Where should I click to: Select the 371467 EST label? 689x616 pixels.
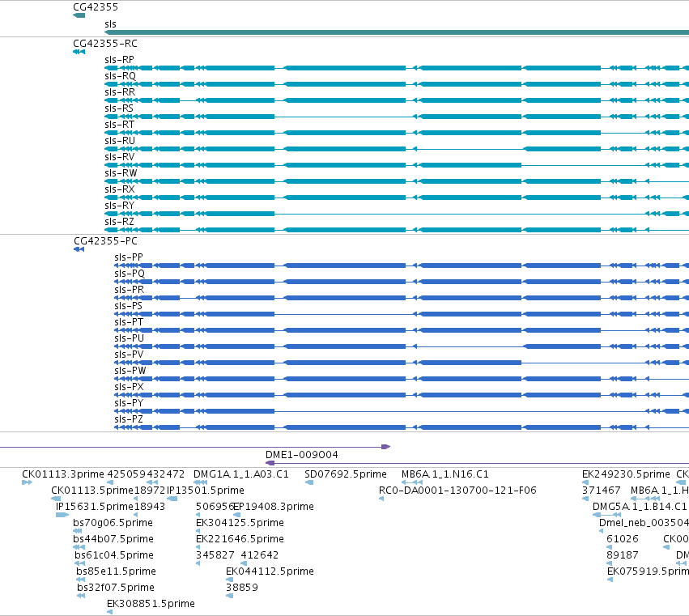pyautogui.click(x=601, y=491)
